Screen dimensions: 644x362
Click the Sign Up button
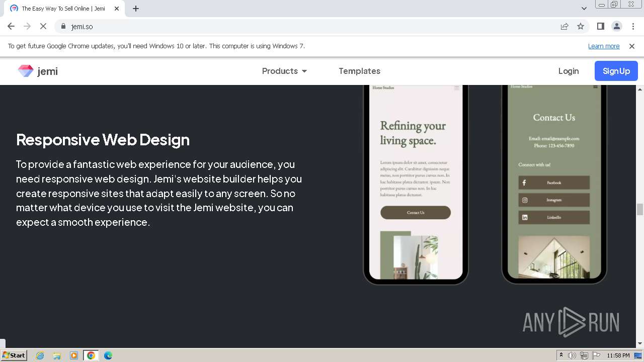tap(616, 71)
